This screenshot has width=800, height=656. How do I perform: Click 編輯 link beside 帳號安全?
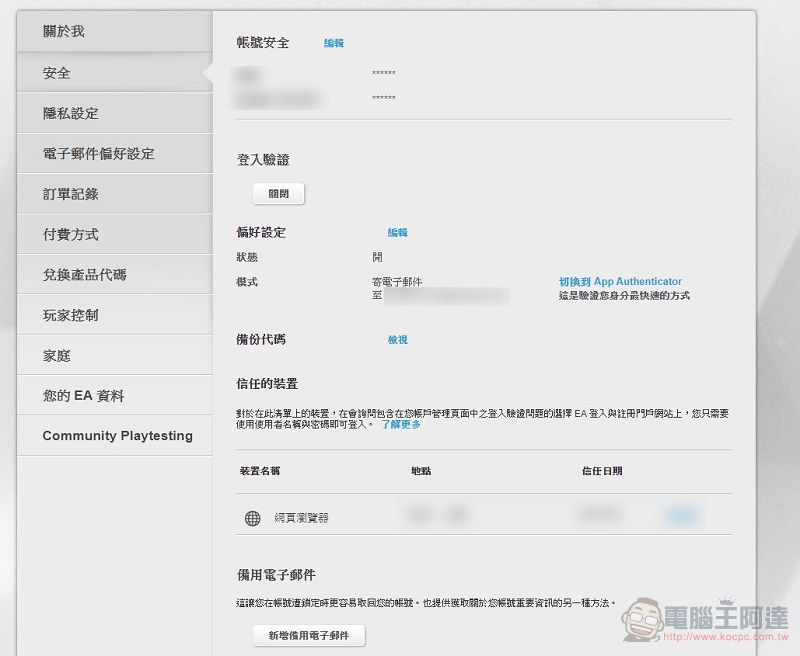click(x=334, y=43)
